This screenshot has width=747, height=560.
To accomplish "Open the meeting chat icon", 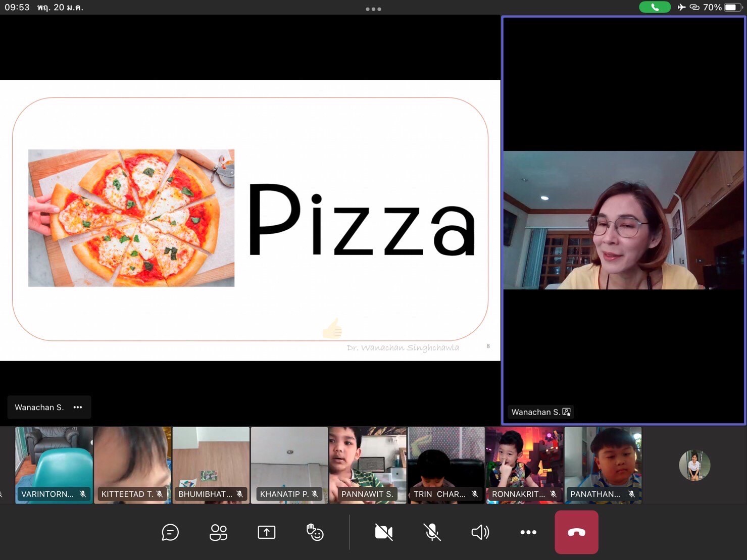I will pos(170,532).
